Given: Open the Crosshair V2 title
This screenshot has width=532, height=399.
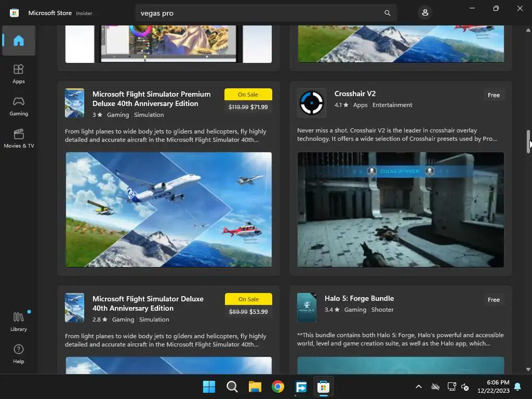Looking at the screenshot, I should pyautogui.click(x=355, y=94).
